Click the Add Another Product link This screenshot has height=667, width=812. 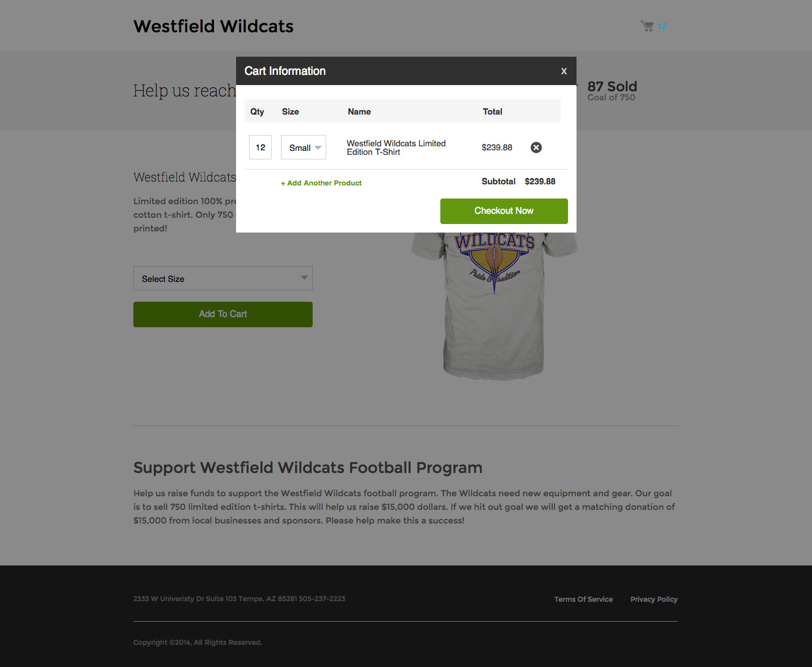321,183
